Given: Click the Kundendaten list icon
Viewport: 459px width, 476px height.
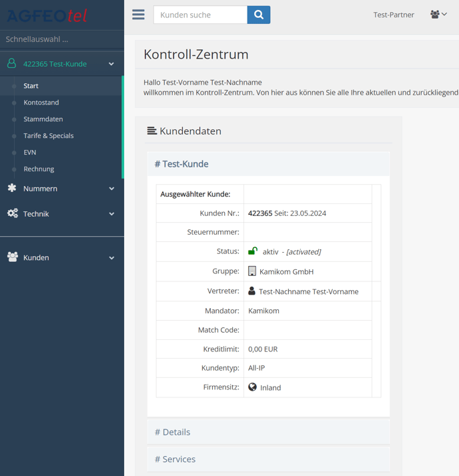Looking at the screenshot, I should click(x=152, y=131).
